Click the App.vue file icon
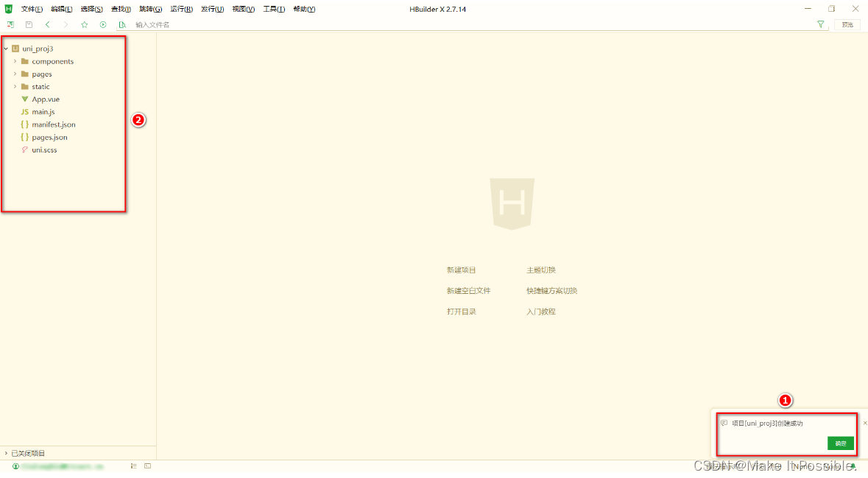This screenshot has width=868, height=478. (x=24, y=99)
